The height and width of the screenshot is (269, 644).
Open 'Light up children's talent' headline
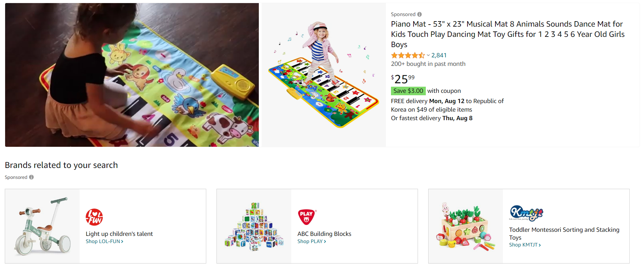pos(119,234)
